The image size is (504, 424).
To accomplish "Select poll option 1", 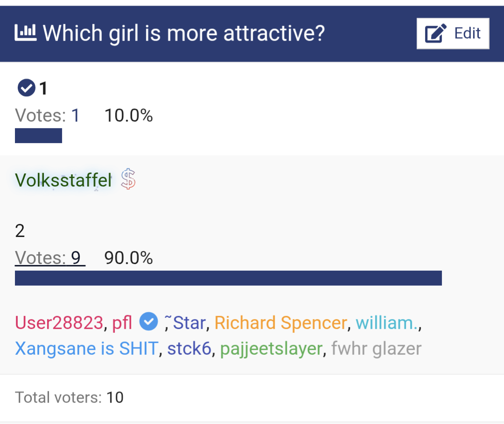I will pyautogui.click(x=43, y=88).
